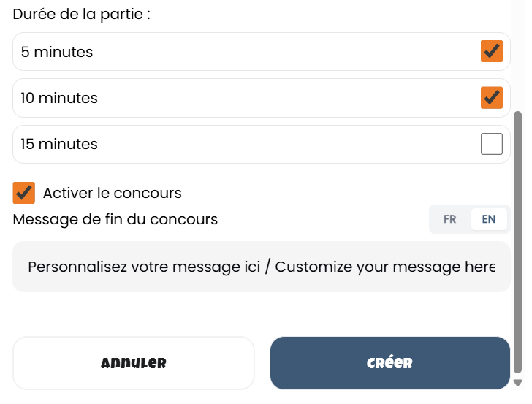This screenshot has height=404, width=532.
Task: Click the 'Personnalisez votre message ici' placeholder text
Action: pos(143,267)
